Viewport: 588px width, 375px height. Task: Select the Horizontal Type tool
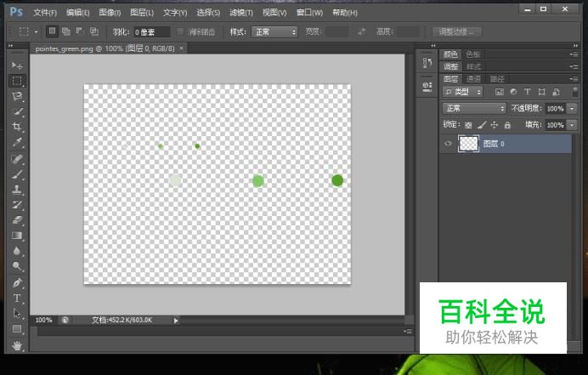(17, 298)
